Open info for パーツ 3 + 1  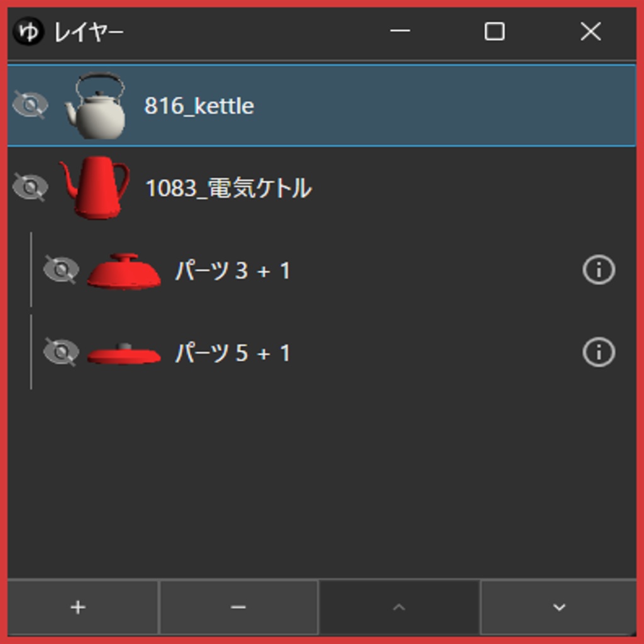(x=598, y=270)
